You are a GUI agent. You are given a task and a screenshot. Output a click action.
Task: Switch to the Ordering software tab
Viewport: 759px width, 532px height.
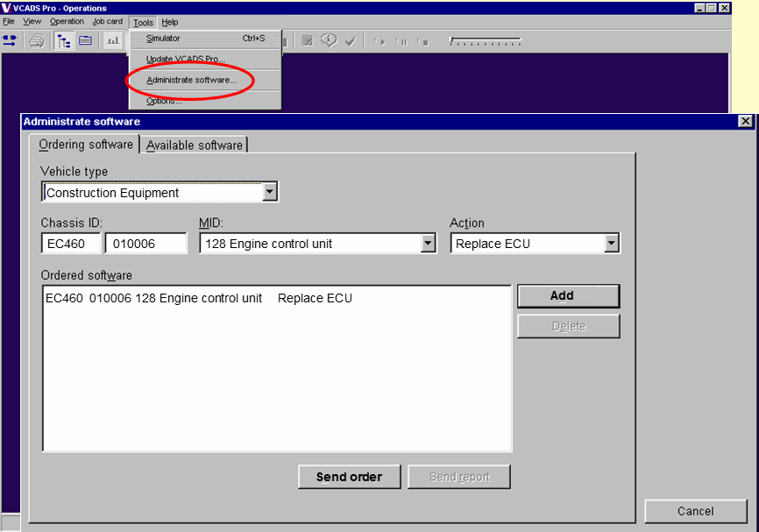(86, 145)
